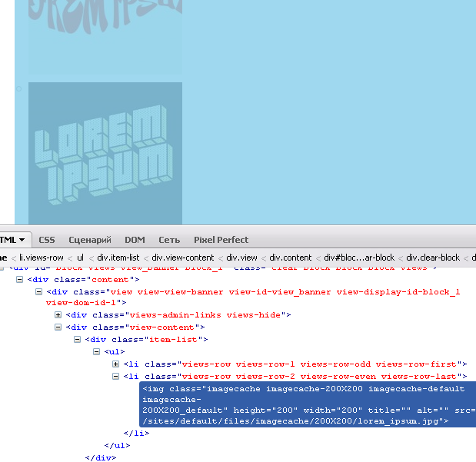Select div.view in the breadcrumb path
The image size is (476, 462).
[241, 258]
